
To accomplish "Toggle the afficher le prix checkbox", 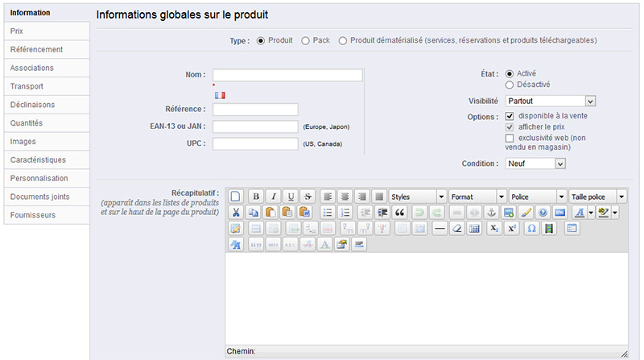I will pos(510,127).
